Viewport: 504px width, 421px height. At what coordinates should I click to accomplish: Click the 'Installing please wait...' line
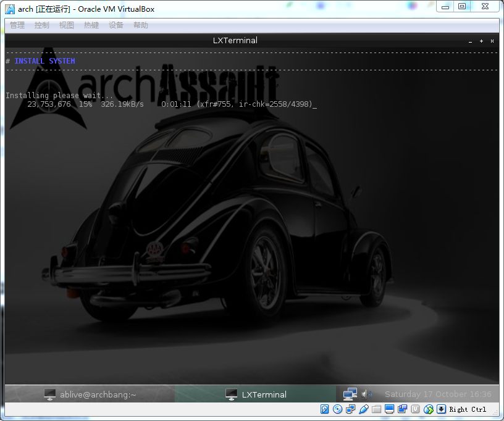(59, 96)
